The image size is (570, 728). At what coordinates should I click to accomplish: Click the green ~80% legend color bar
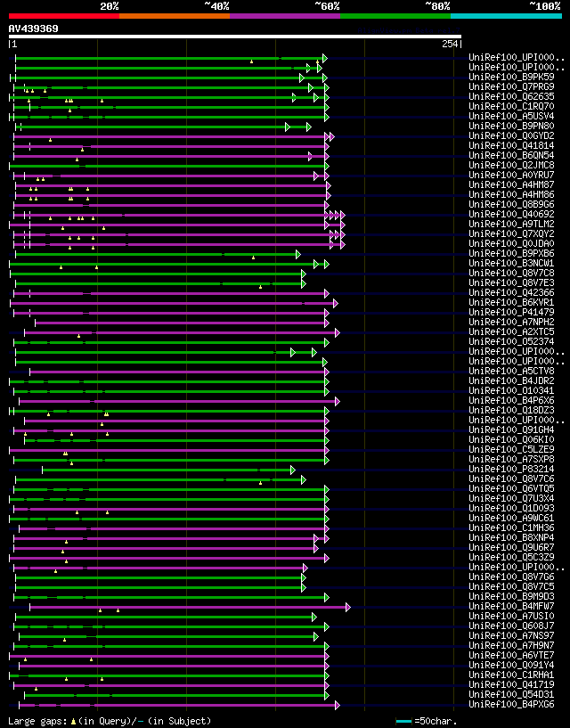coord(395,16)
